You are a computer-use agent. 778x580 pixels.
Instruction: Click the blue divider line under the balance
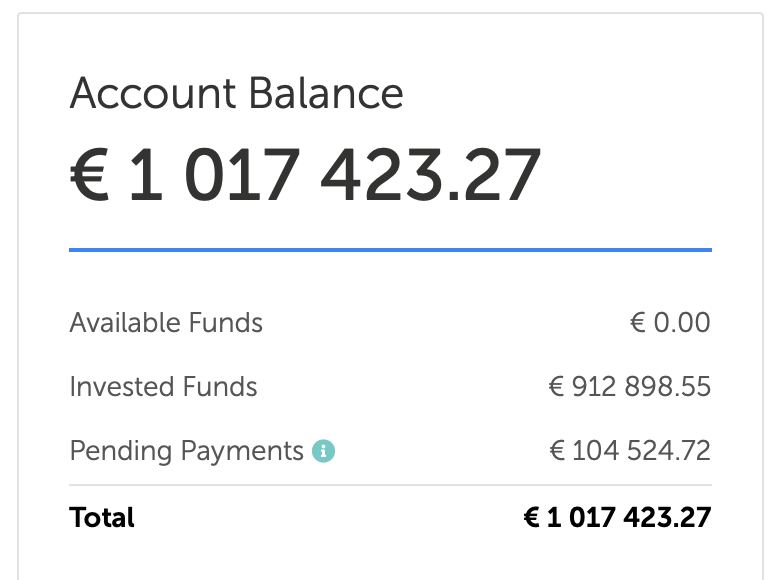point(390,249)
